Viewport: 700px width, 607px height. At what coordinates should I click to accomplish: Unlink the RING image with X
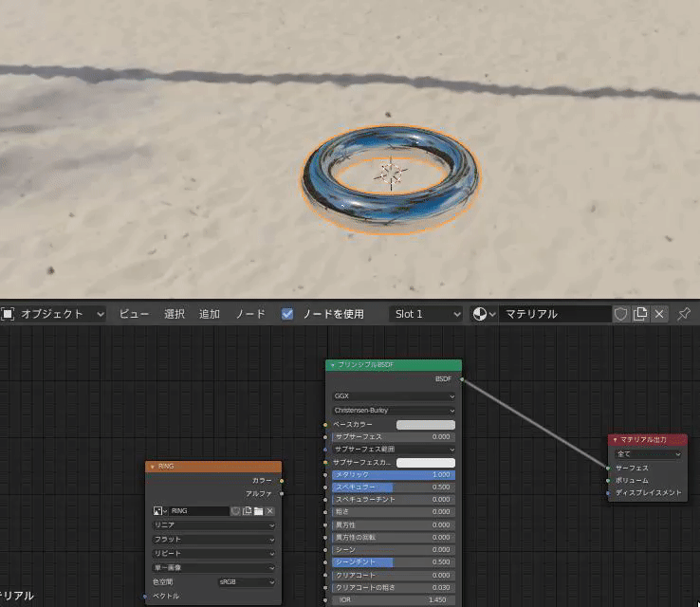coord(270,511)
